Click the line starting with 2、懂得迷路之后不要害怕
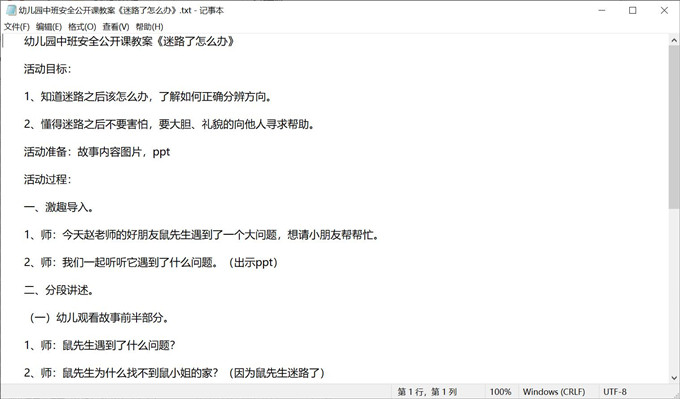Viewport: 680px width, 399px height. pos(170,124)
